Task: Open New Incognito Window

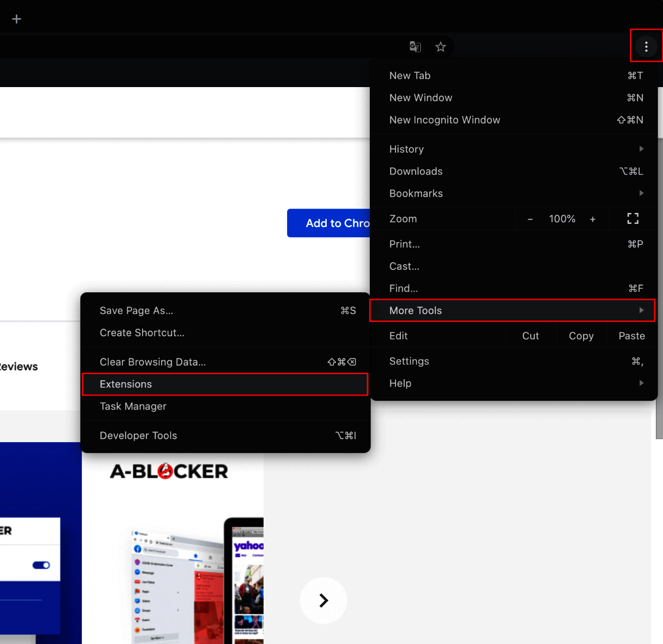Action: (x=444, y=120)
